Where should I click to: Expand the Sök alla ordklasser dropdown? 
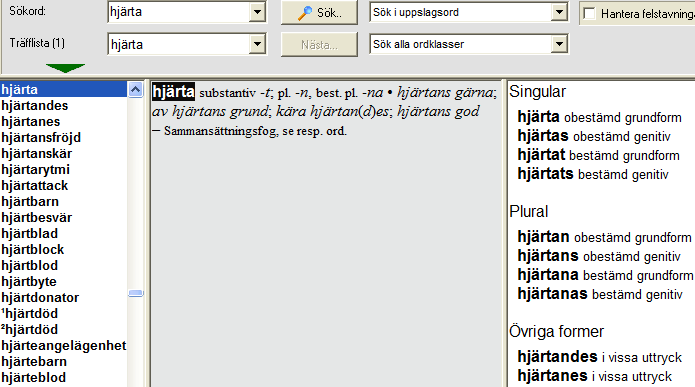[559, 44]
